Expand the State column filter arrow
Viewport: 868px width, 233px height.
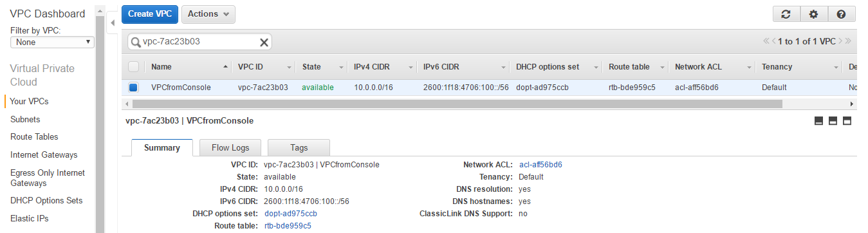click(341, 67)
